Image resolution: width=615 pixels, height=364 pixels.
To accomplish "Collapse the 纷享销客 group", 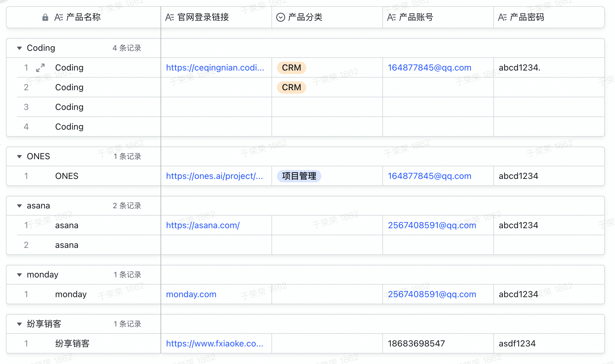I will [x=19, y=324].
